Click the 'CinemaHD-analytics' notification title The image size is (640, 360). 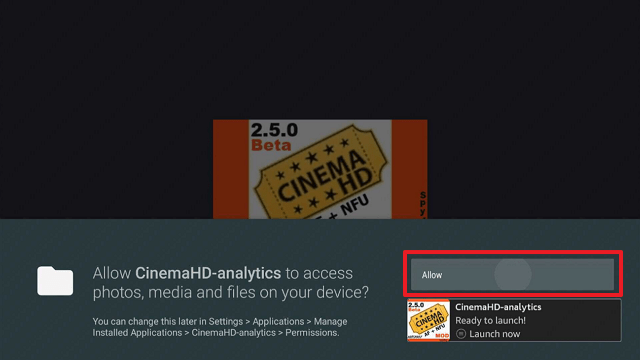tap(498, 307)
